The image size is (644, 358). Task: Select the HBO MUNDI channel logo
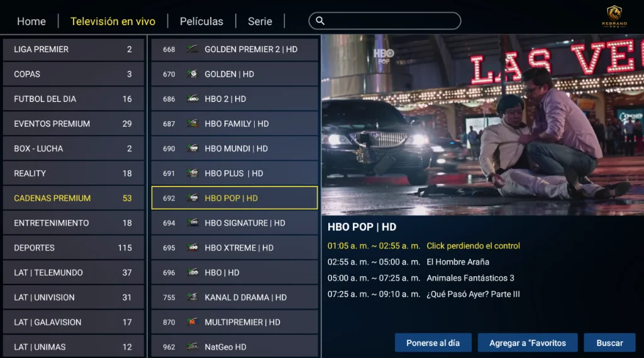(192, 148)
